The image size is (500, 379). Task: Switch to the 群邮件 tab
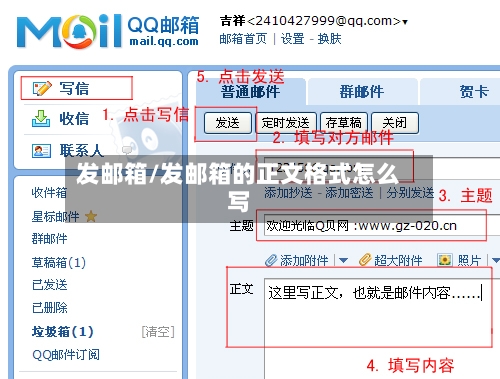362,91
